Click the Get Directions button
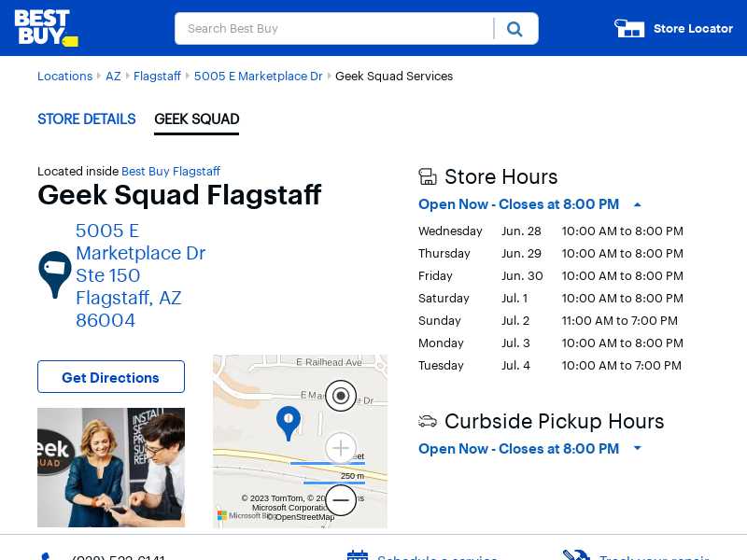This screenshot has height=560, width=747. 111,377
